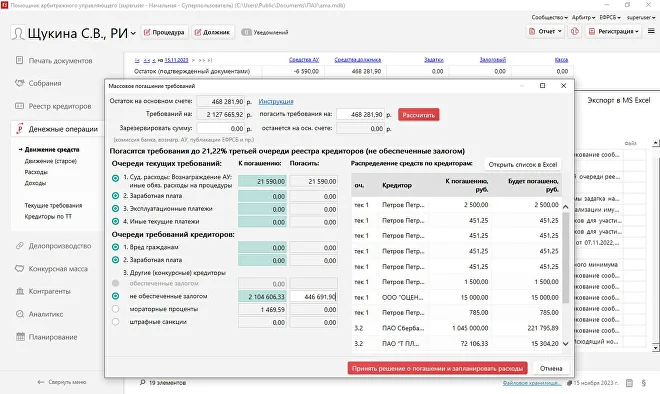The height and width of the screenshot is (394, 660).
Task: Click Зарезервировать сумму input field
Action: point(221,128)
